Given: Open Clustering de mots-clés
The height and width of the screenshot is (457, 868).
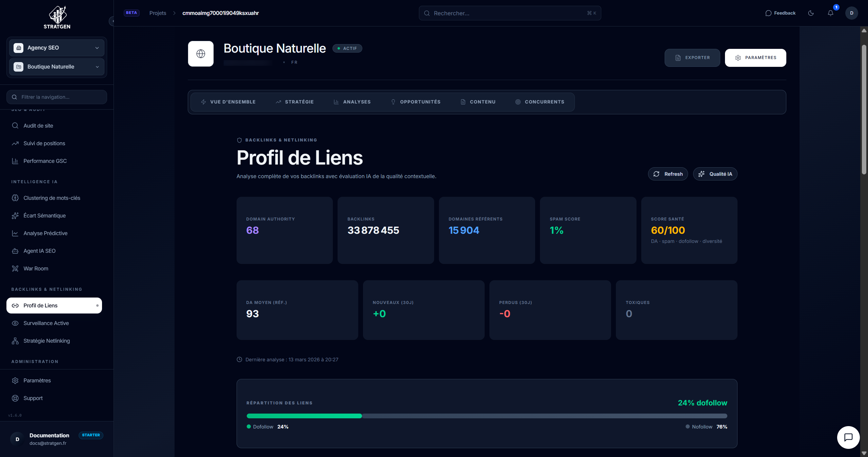Looking at the screenshot, I should click(52, 198).
